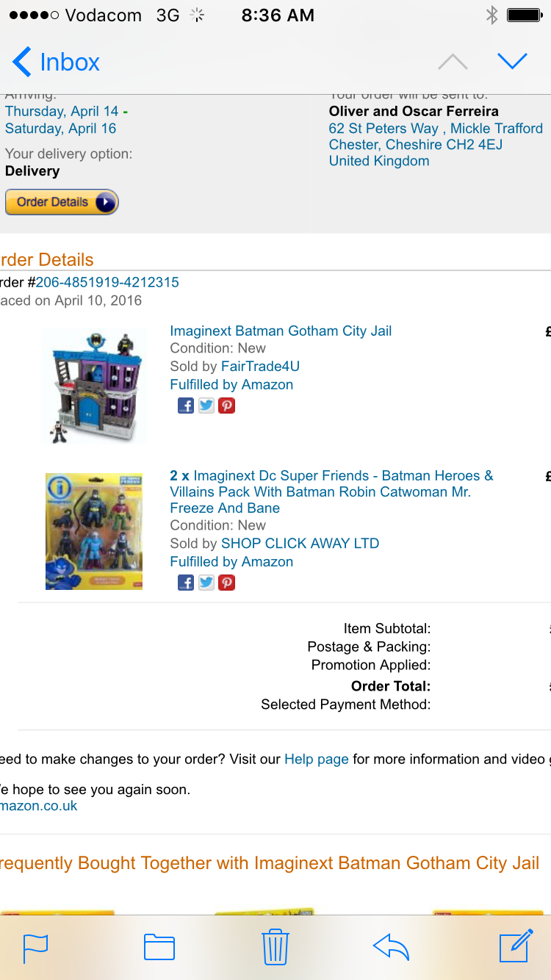
Task: Go to previous message with up chevron
Action: pyautogui.click(x=453, y=62)
